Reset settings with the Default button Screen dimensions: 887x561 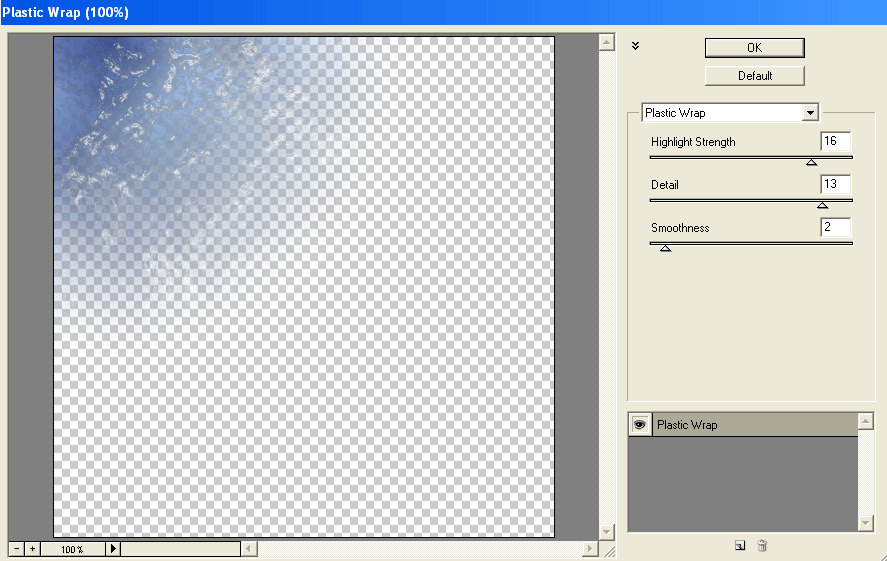(754, 76)
